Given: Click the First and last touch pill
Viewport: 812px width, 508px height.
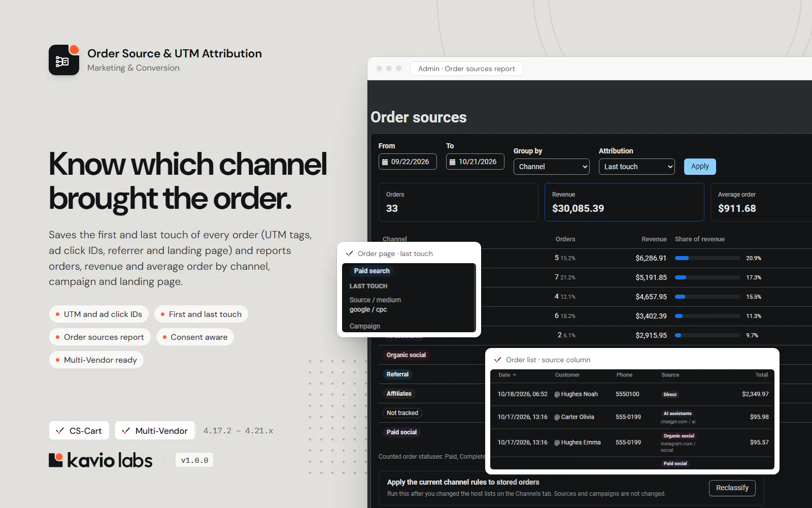Looking at the screenshot, I should [x=201, y=314].
